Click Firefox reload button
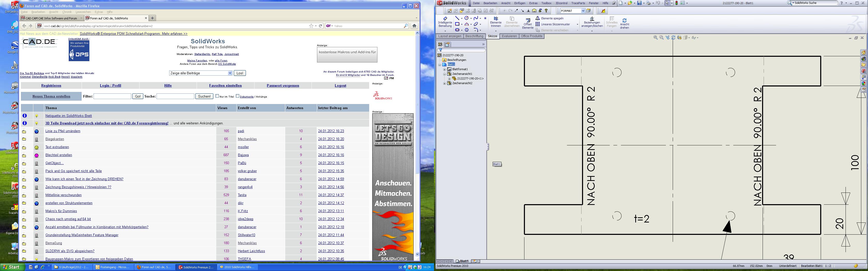 tap(320, 26)
